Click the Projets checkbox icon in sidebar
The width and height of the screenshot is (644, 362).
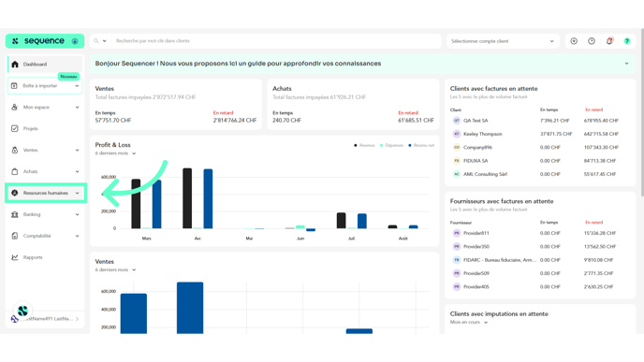pyautogui.click(x=15, y=128)
